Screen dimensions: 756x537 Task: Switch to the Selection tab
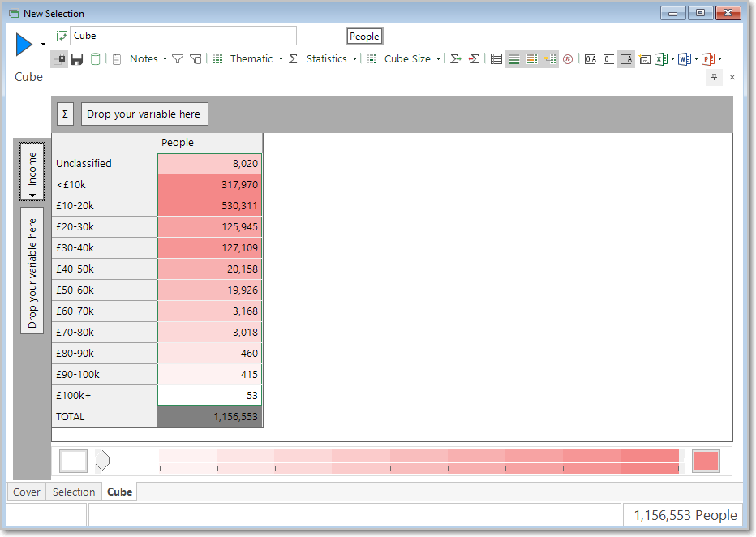(x=74, y=492)
